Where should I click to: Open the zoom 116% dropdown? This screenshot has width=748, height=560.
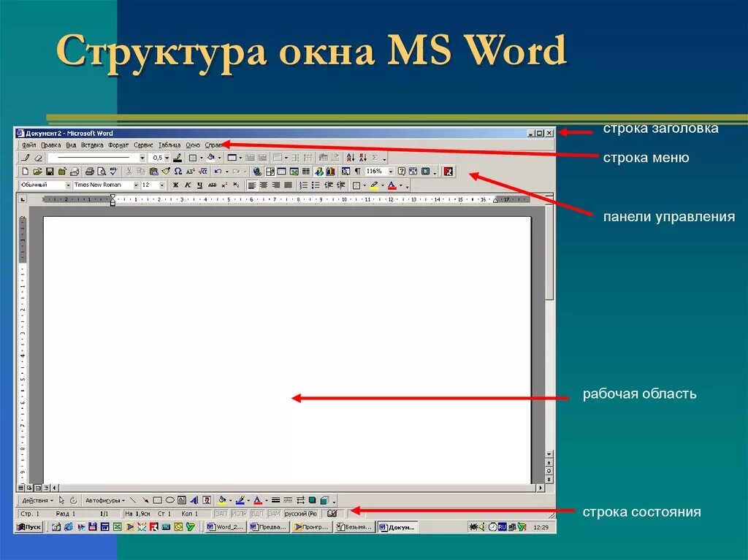pyautogui.click(x=391, y=172)
